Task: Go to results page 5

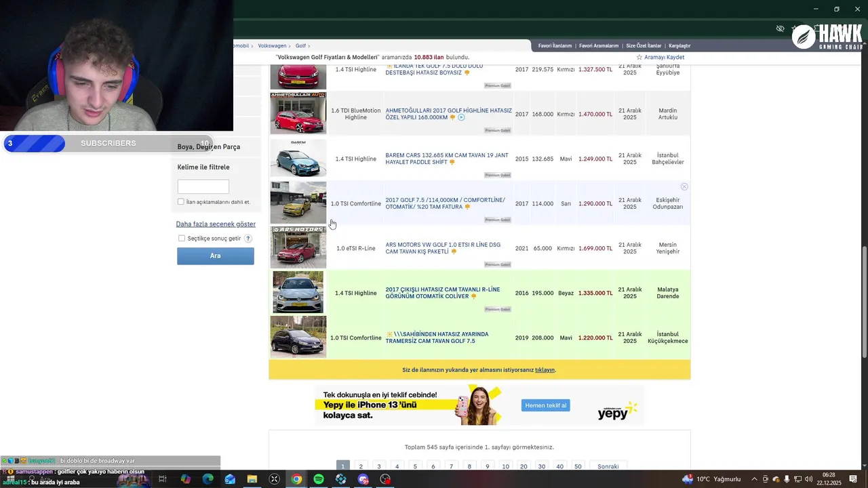Action: tap(415, 466)
